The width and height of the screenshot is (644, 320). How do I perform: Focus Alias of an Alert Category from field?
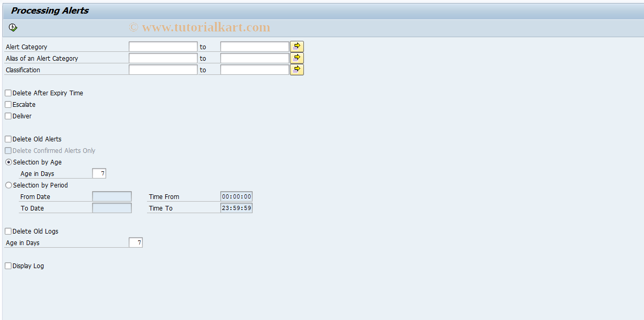point(163,58)
